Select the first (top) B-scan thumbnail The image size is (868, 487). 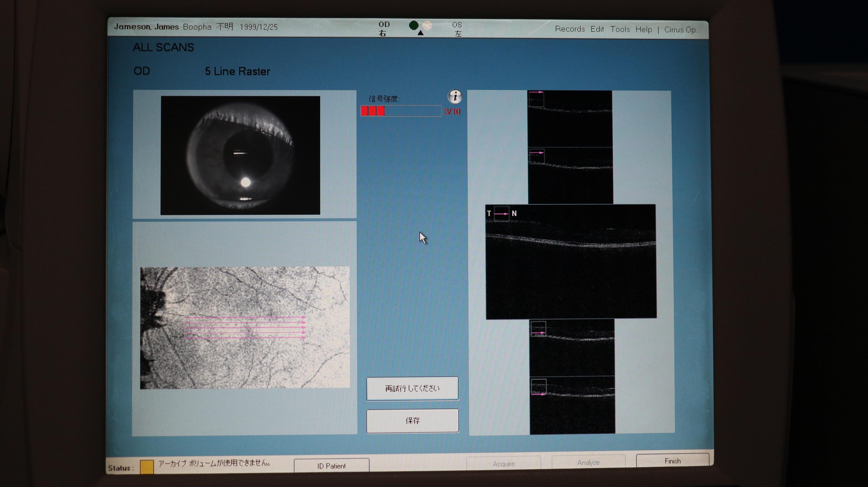point(570,119)
